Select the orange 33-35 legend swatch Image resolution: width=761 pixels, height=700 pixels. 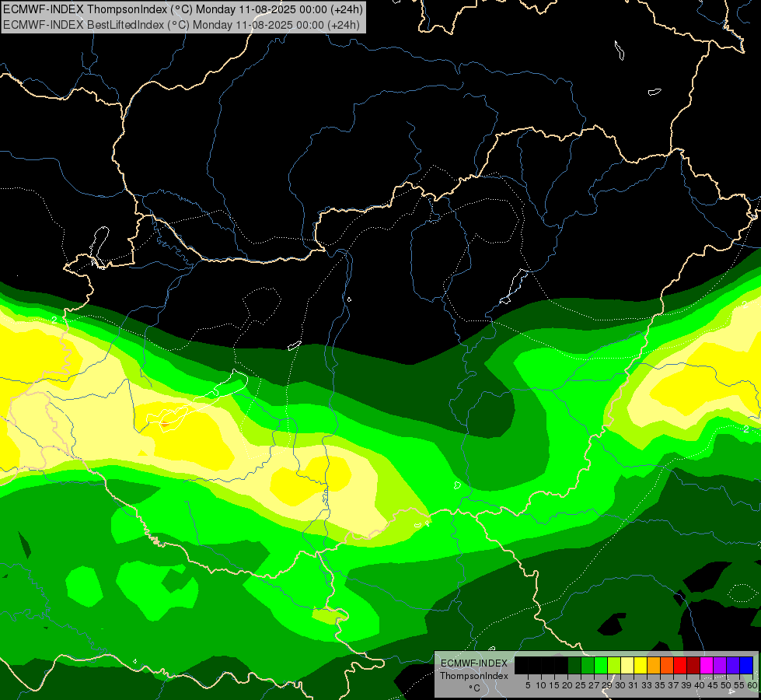click(x=654, y=665)
